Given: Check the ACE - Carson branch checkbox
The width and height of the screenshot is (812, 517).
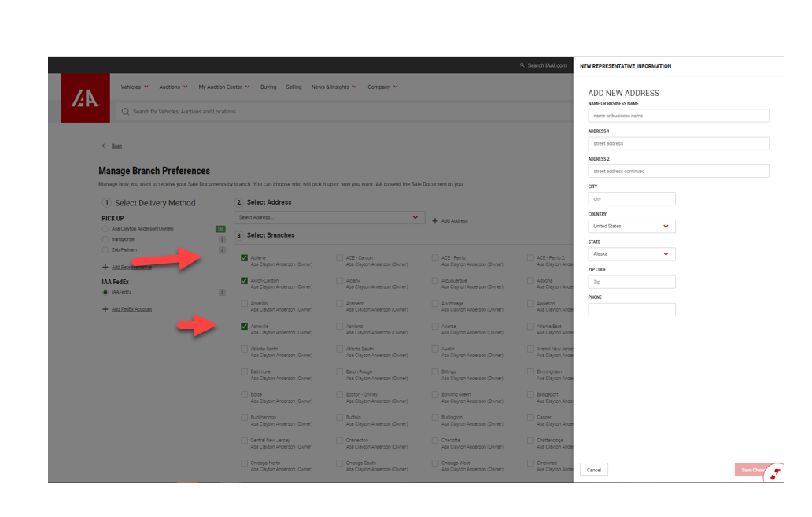Looking at the screenshot, I should pos(340,258).
